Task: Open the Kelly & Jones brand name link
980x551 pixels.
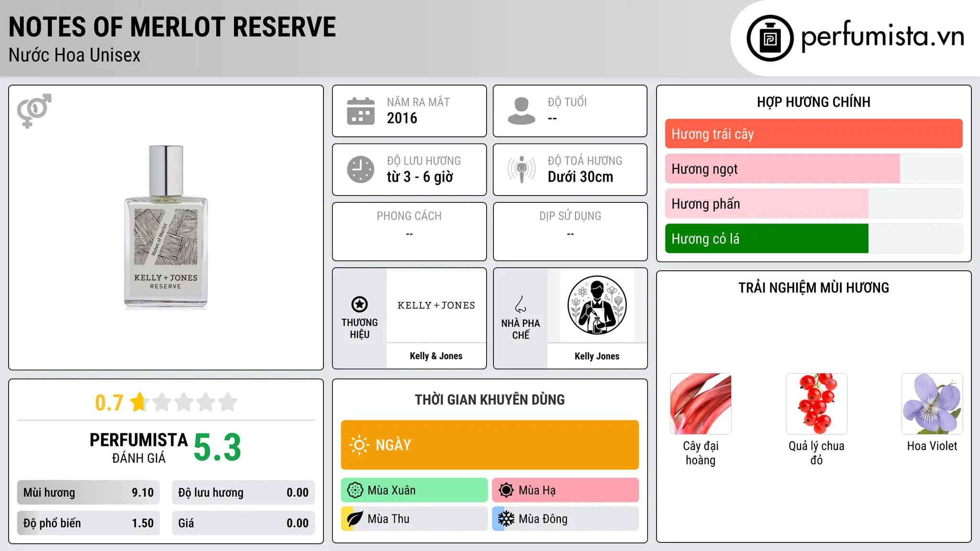Action: 436,356
